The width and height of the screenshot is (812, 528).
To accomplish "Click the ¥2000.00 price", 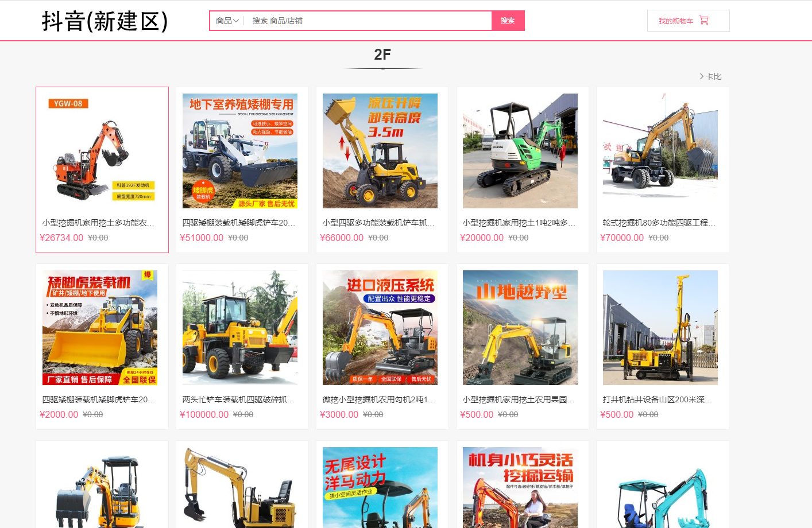I will [59, 414].
